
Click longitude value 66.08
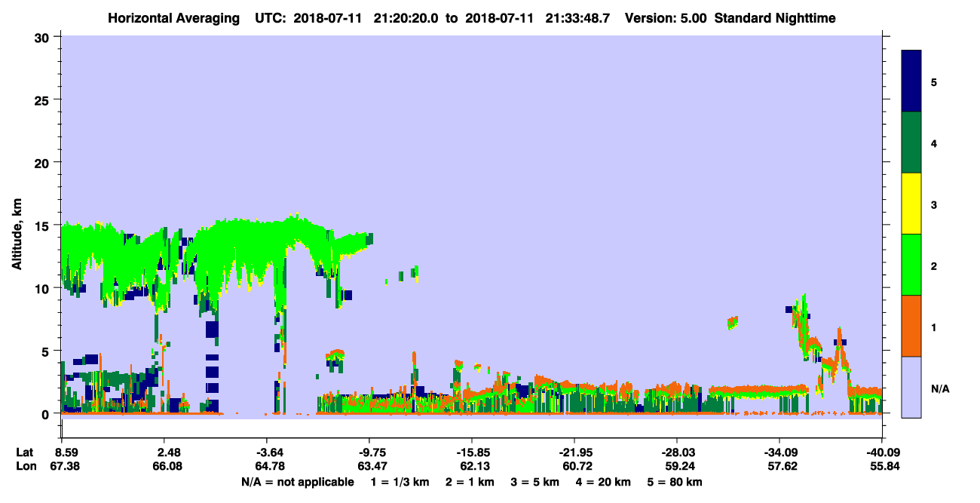168,466
